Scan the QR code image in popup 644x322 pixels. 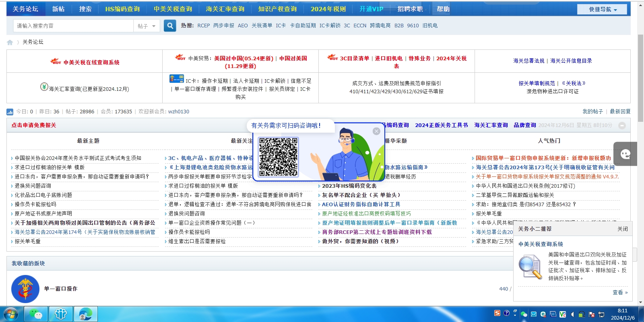click(x=278, y=157)
